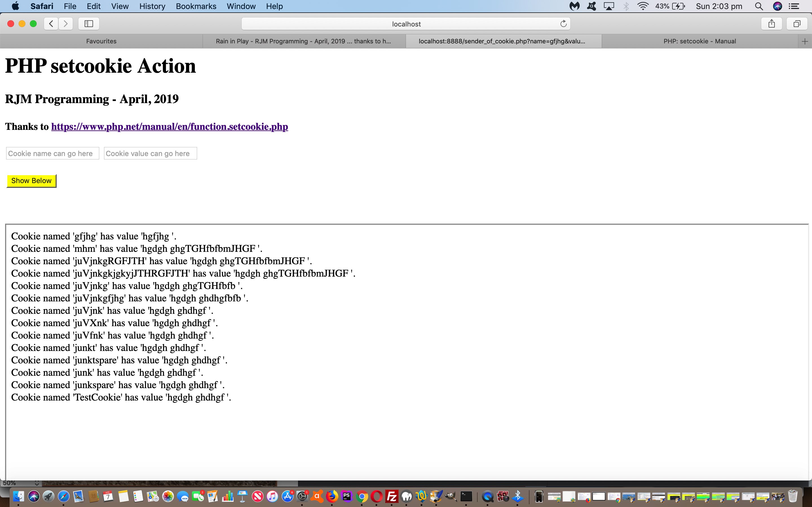Open the Share sheet icon

tap(772, 23)
